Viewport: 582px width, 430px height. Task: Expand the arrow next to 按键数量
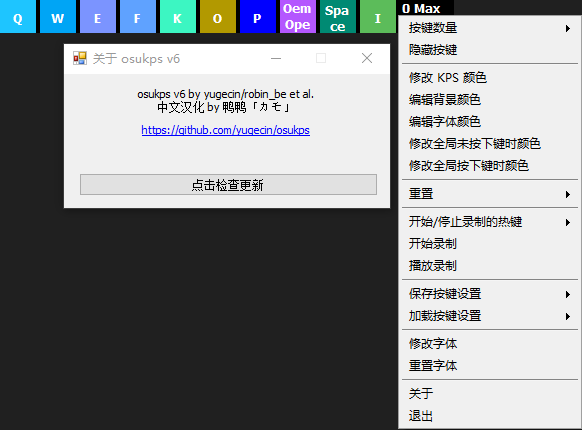click(568, 29)
